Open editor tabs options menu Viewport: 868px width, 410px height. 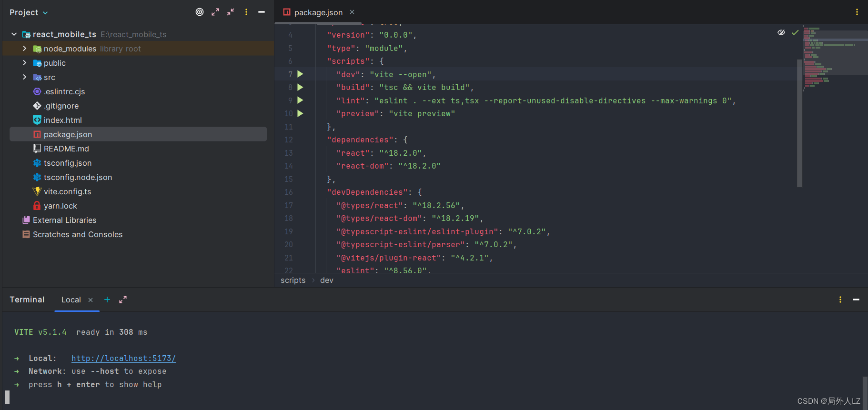coord(857,12)
